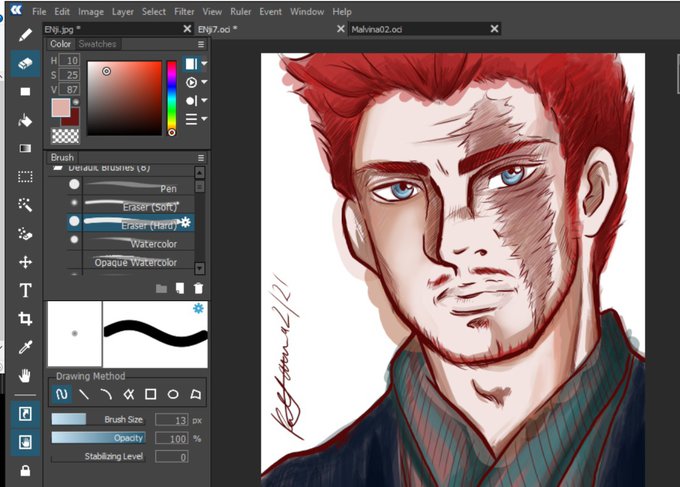Open the File menu
Viewport: 680px width, 487px height.
click(x=39, y=12)
